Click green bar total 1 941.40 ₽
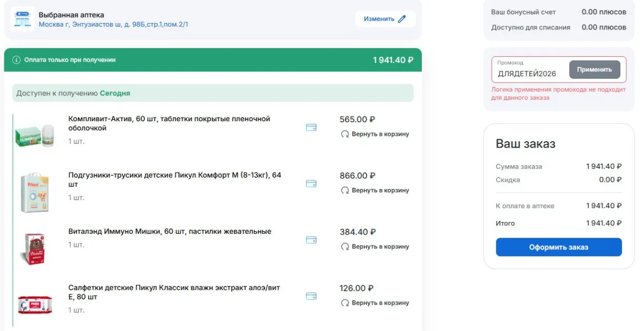This screenshot has height=331, width=644. click(x=393, y=60)
